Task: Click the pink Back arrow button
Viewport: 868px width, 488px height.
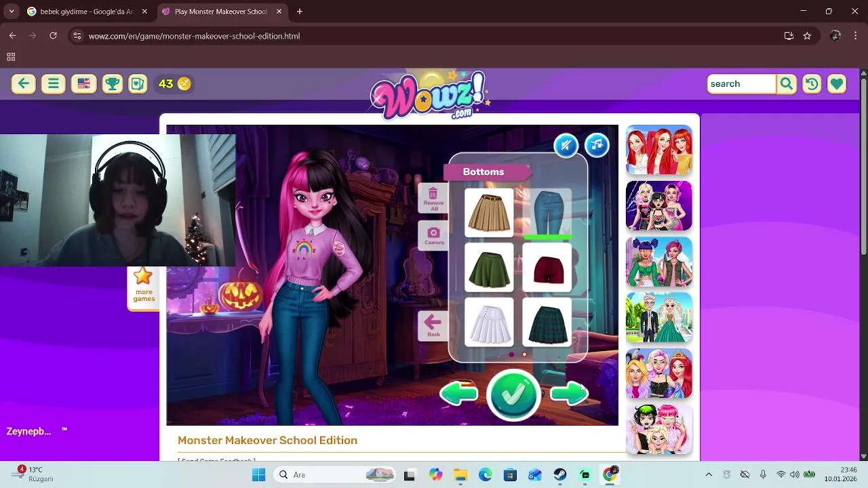Action: pyautogui.click(x=433, y=325)
